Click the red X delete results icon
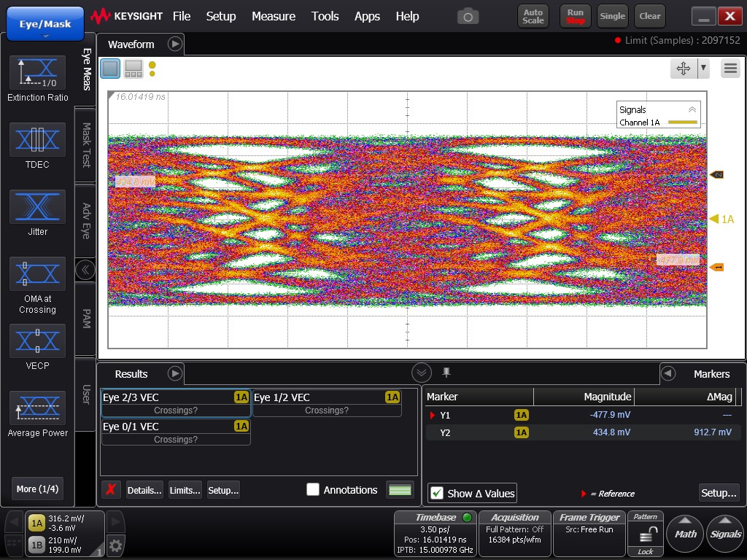The image size is (747, 560). pyautogui.click(x=111, y=489)
